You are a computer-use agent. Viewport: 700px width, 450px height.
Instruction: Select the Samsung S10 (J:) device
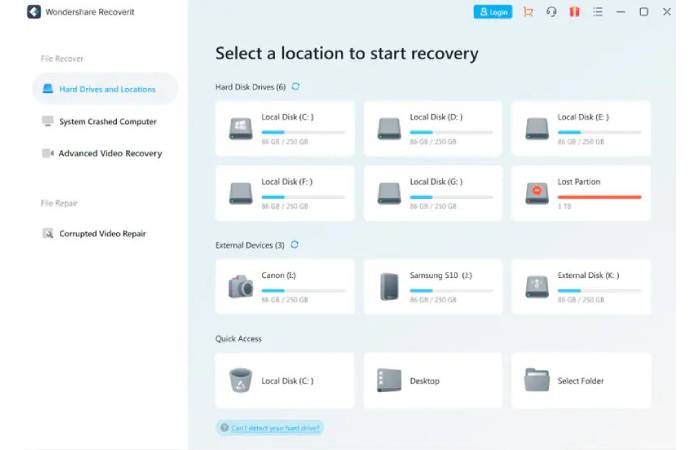pos(433,287)
